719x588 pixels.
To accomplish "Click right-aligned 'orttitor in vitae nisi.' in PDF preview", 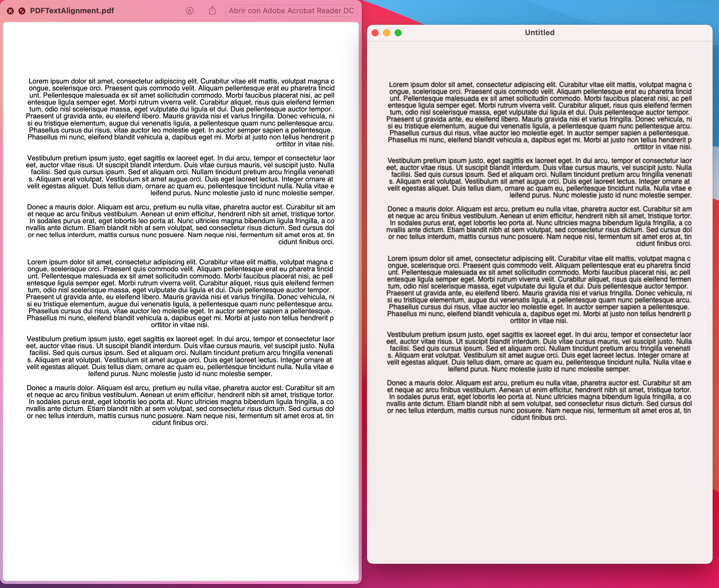I will tap(305, 144).
